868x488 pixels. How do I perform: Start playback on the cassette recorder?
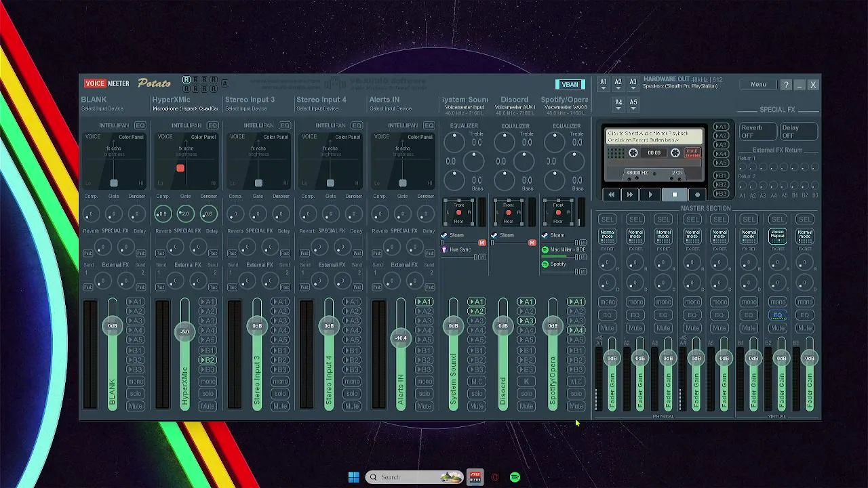point(650,195)
